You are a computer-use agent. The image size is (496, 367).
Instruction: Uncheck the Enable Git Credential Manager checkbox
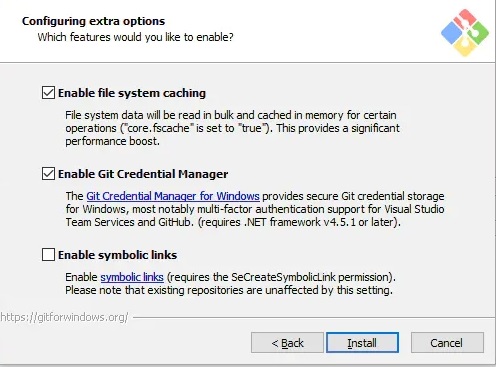(48, 174)
